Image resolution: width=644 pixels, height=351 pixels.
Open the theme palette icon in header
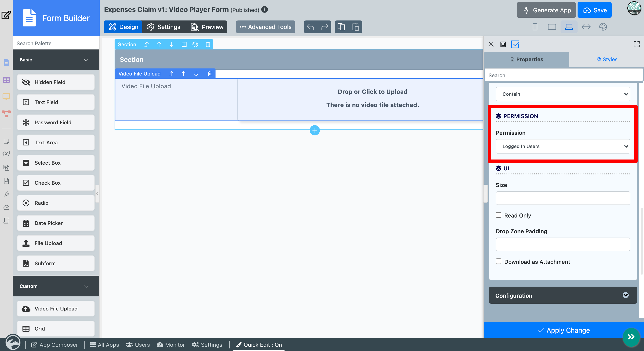click(603, 27)
